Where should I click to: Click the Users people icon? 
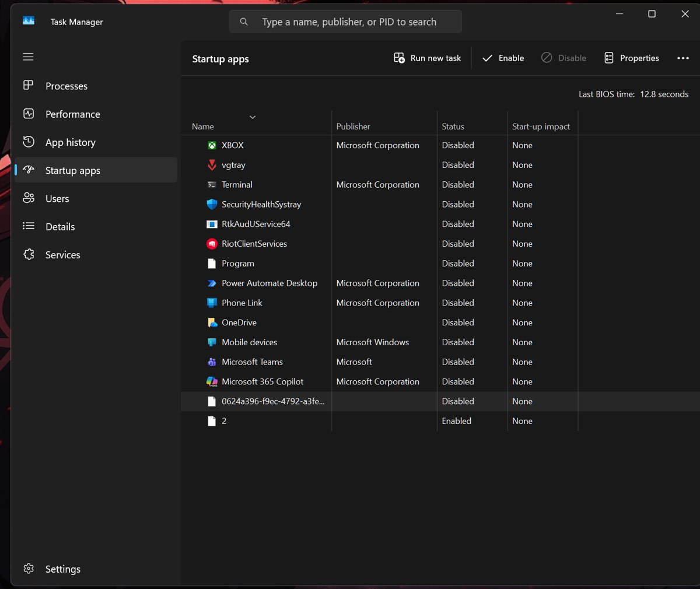(x=28, y=198)
